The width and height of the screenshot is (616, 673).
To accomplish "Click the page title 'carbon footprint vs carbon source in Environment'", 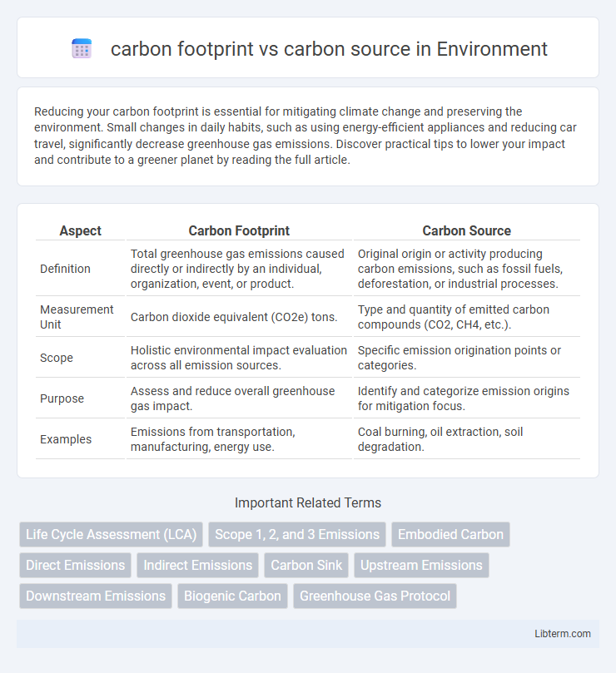I will coord(329,49).
